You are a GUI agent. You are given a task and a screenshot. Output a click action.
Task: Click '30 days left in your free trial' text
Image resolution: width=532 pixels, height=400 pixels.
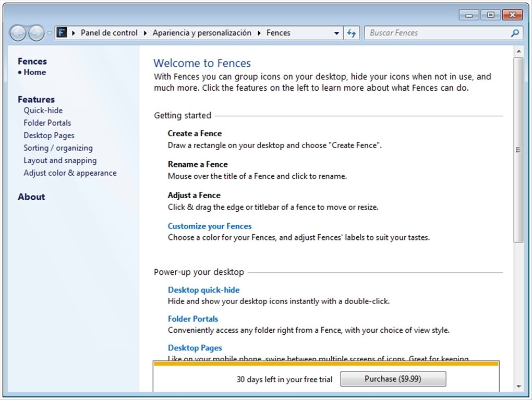284,379
